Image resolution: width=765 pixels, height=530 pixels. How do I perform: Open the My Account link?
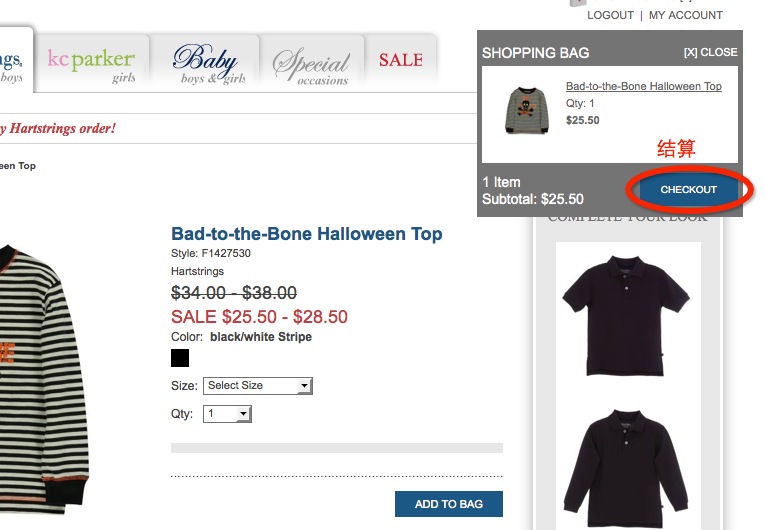pyautogui.click(x=685, y=15)
